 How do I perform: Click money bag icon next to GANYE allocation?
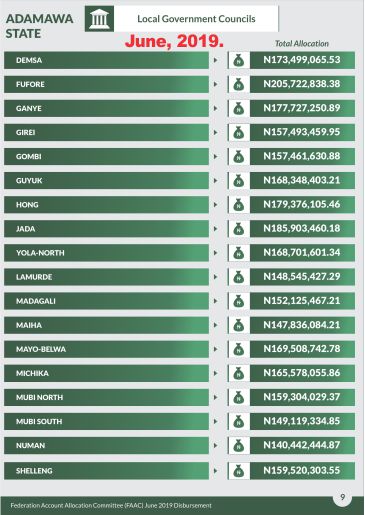(239, 108)
